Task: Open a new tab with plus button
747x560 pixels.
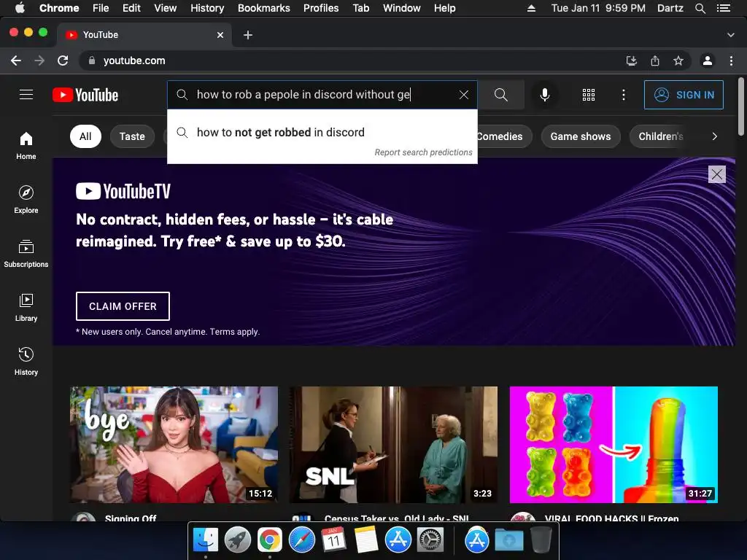Action: [248, 35]
